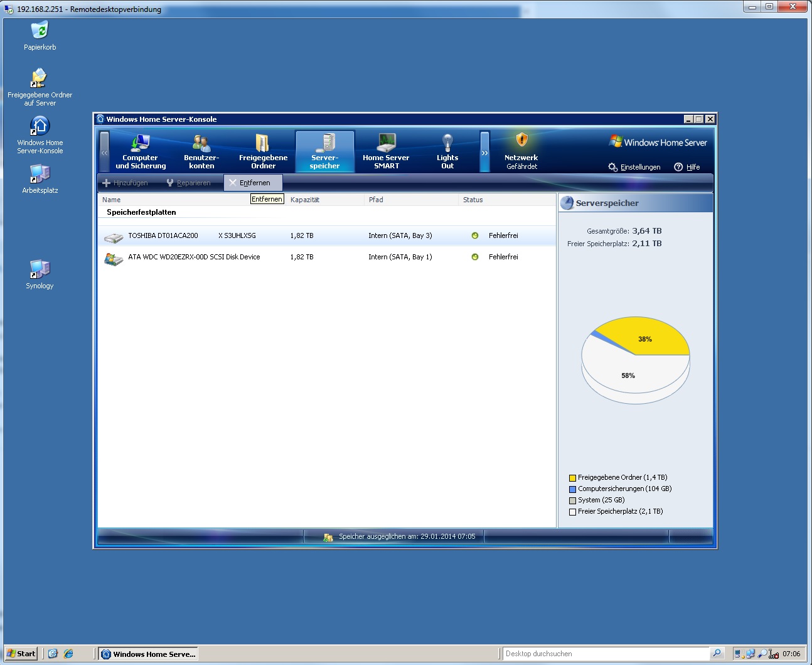The height and width of the screenshot is (665, 812).
Task: Click the Windows Home Server logo
Action: [x=658, y=143]
